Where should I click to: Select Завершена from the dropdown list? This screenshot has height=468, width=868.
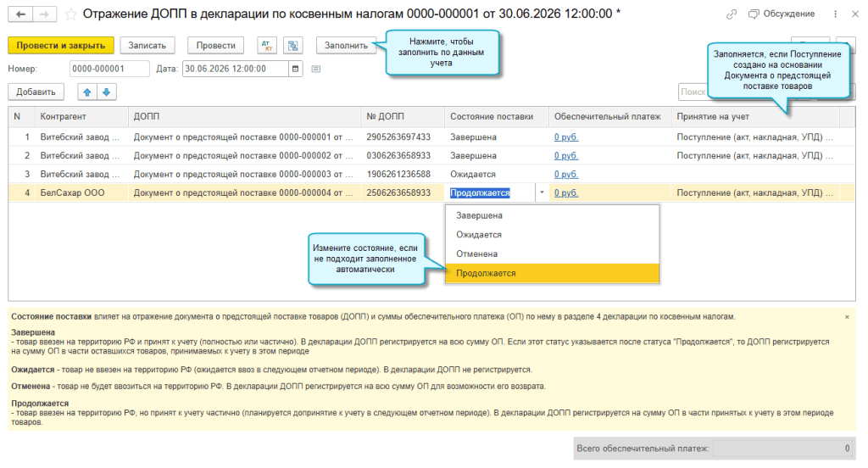click(x=552, y=215)
